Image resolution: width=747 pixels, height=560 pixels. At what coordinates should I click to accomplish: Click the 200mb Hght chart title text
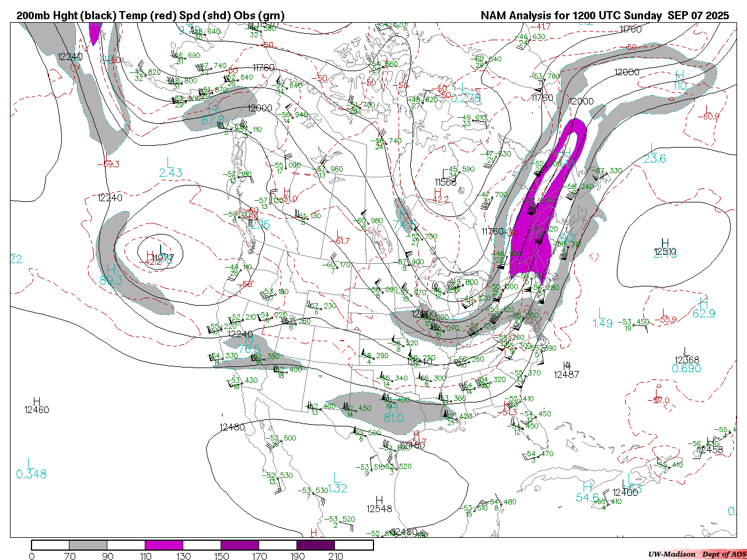click(151, 16)
